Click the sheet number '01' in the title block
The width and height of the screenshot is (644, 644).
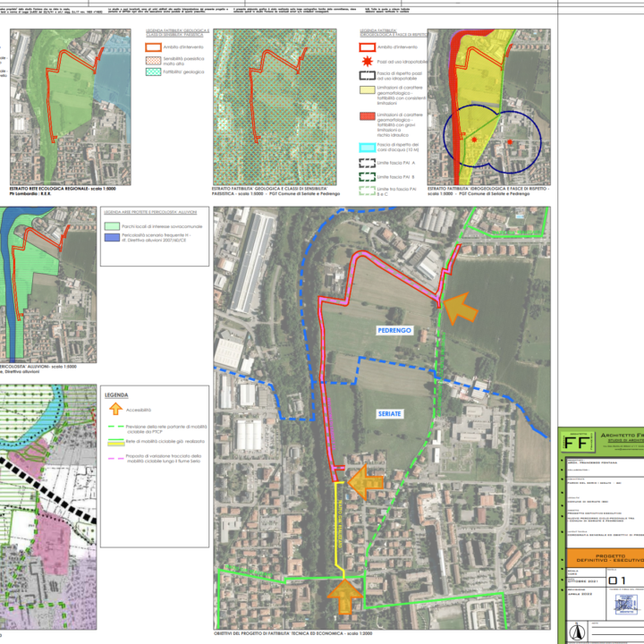[x=617, y=580]
